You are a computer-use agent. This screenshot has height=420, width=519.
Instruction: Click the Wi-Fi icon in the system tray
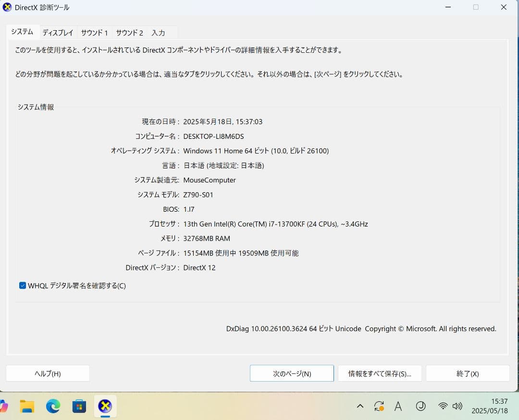coord(443,406)
